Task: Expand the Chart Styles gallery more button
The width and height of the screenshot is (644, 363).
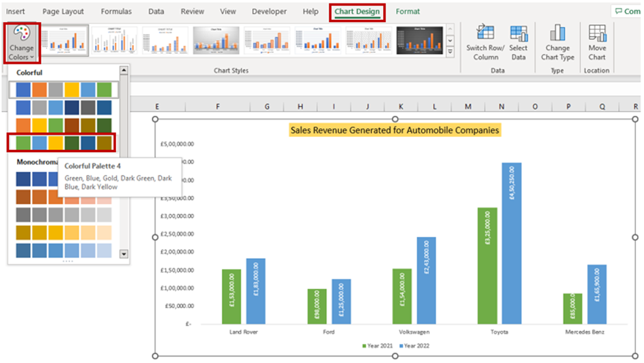Action: [450, 52]
